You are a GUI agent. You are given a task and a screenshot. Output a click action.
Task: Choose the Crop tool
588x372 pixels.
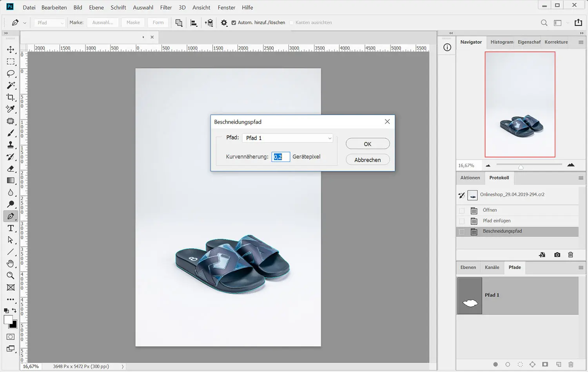pyautogui.click(x=11, y=97)
